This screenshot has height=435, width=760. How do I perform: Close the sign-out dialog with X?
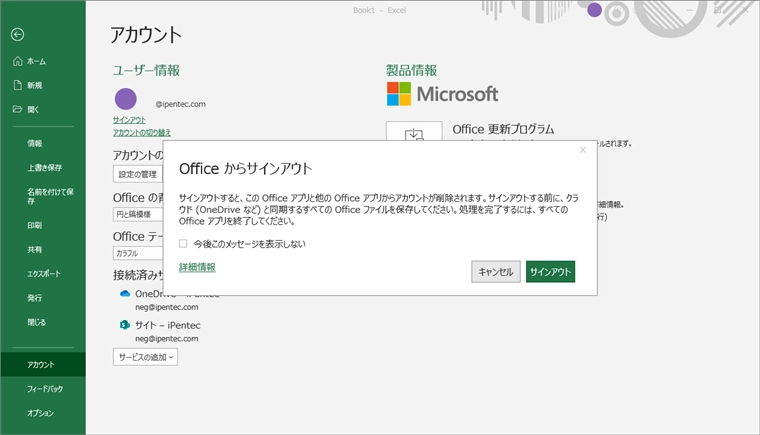pyautogui.click(x=583, y=150)
